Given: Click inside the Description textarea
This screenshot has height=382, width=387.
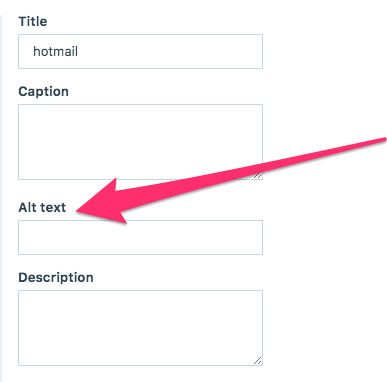Looking at the screenshot, I should coord(140,328).
